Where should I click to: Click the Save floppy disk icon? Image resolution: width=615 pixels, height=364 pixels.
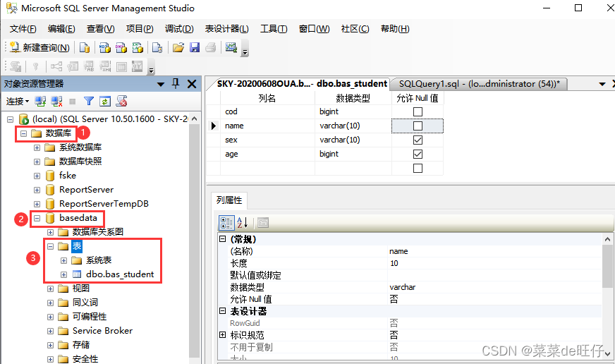(x=195, y=48)
